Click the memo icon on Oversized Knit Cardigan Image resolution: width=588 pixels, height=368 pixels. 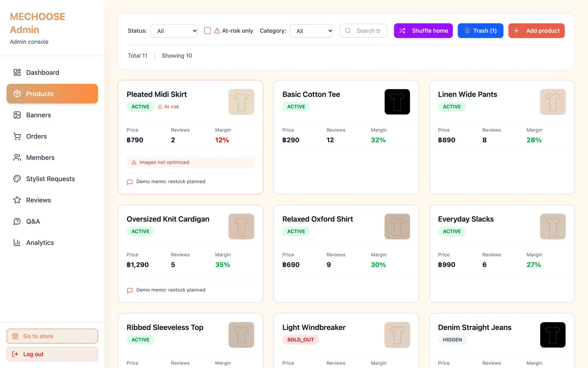point(130,290)
